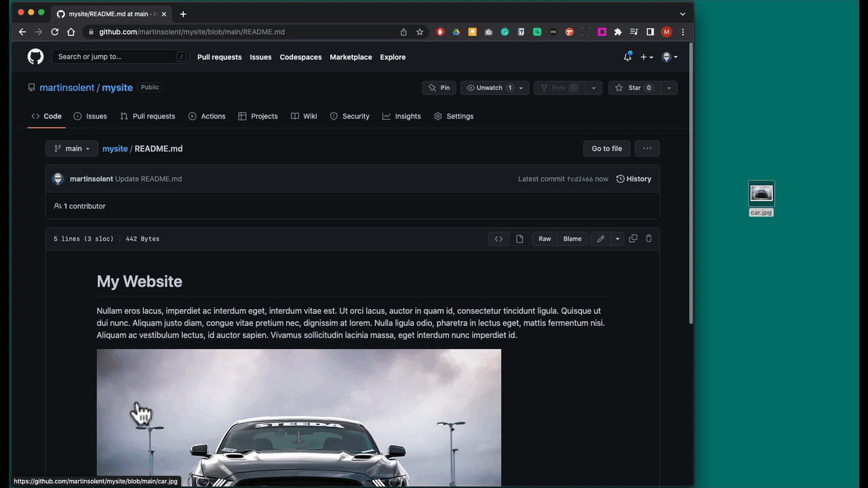Copy raw file contents icon
The height and width of the screenshot is (488, 868).
tap(633, 239)
